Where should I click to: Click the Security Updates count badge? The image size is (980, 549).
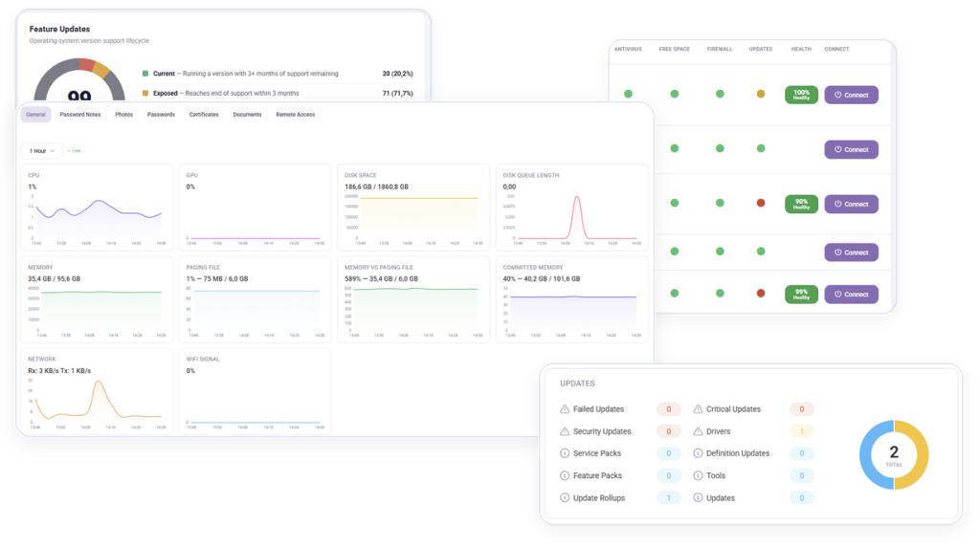click(669, 431)
